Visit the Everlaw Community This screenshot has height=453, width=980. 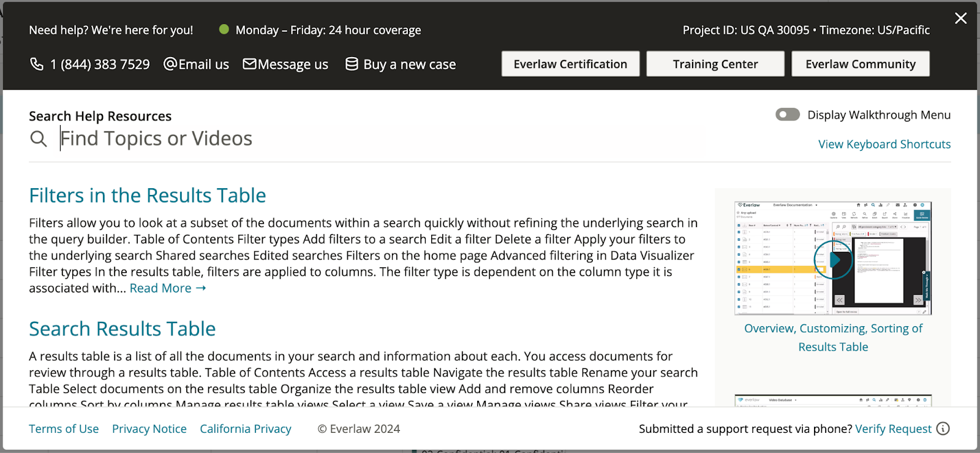860,63
